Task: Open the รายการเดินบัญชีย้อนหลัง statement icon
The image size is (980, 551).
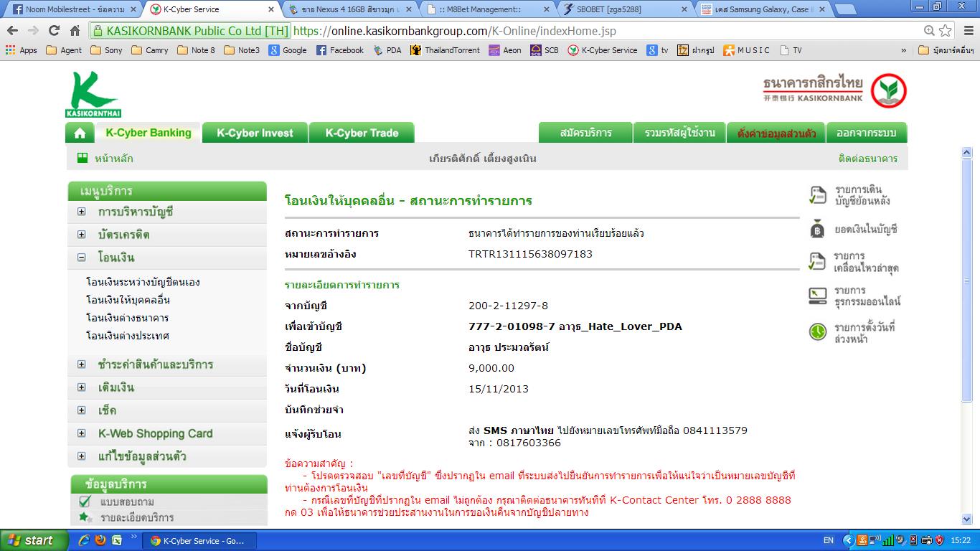Action: pyautogui.click(x=818, y=195)
